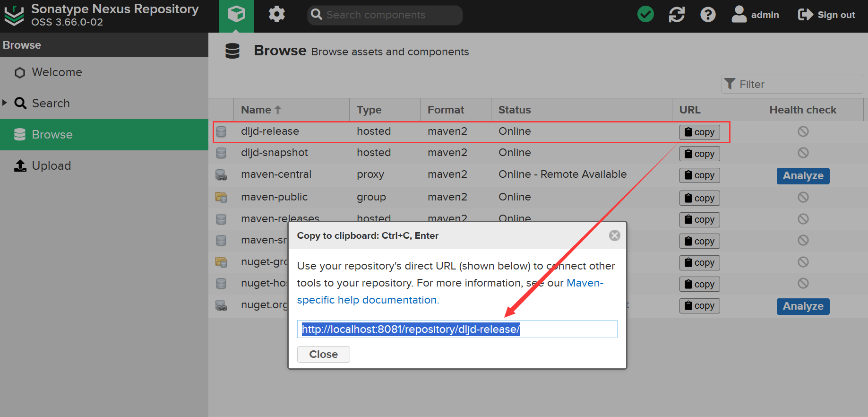Select the Welcome menu item
This screenshot has height=417, width=868.
57,72
